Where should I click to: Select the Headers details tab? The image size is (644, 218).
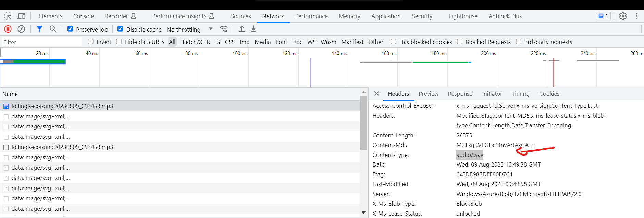(398, 94)
